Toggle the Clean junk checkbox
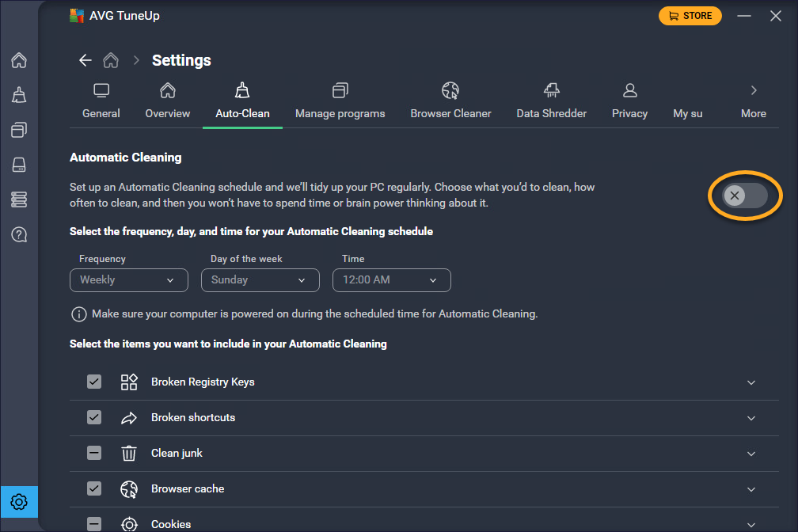 pyautogui.click(x=94, y=453)
